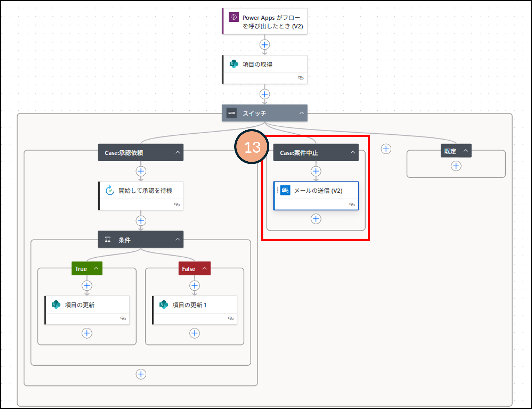Click the SharePoint icon on 項目の更新 1

pos(164,305)
